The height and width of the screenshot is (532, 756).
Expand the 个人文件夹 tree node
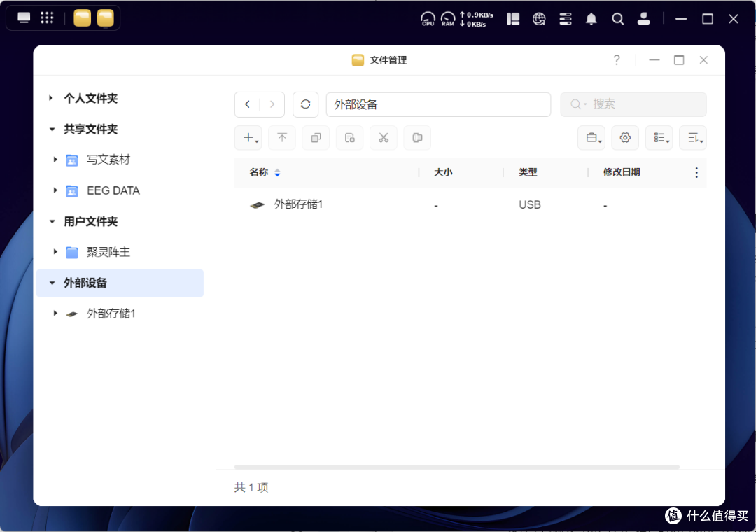[x=51, y=99]
